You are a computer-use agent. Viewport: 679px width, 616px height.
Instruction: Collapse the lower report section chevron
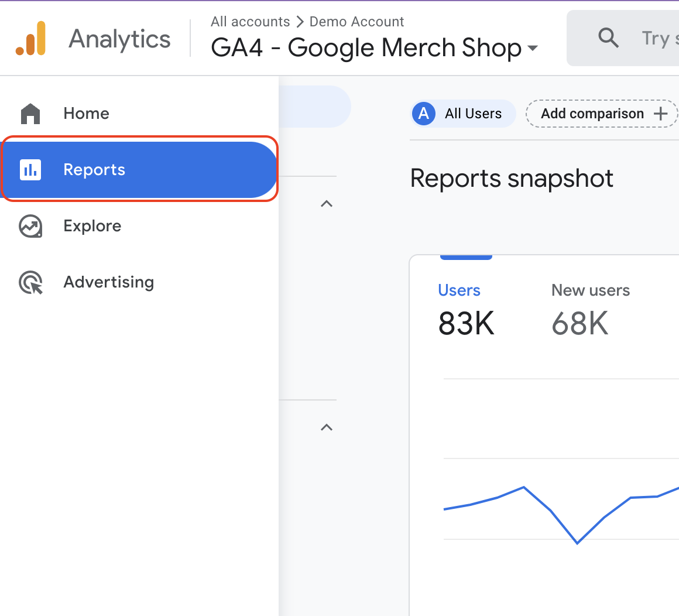click(x=327, y=427)
